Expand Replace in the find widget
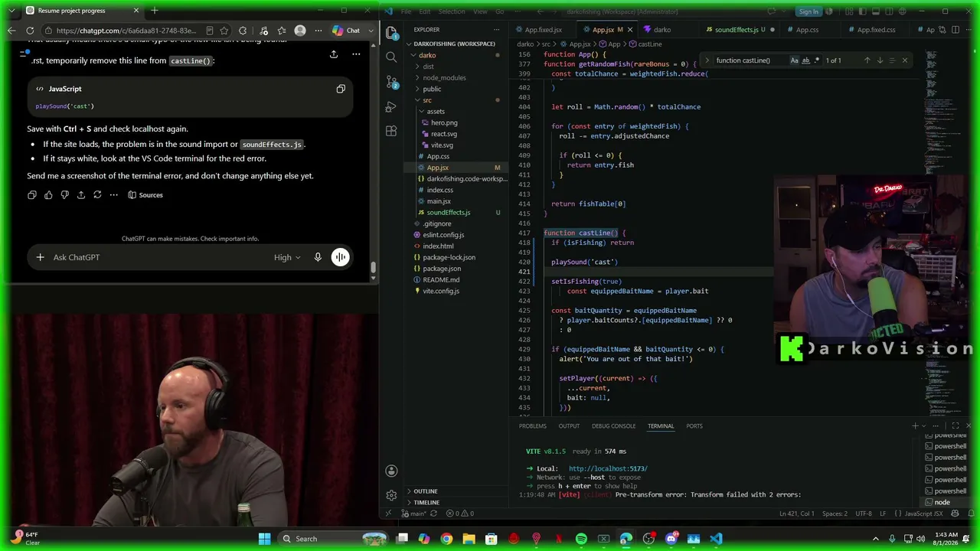Screen dimensions: 980x551 707,60
